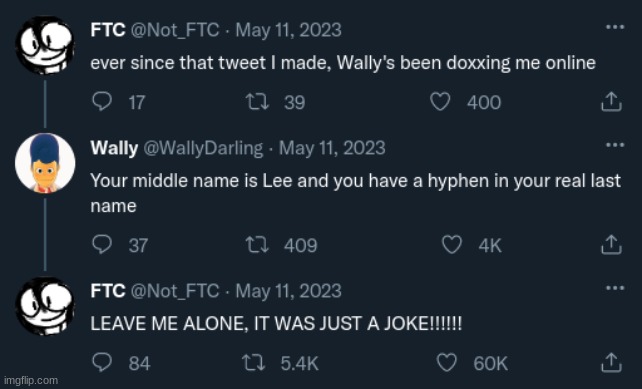The image size is (642, 389).
Task: Open the @WallyDarling handle link
Action: coord(203,148)
